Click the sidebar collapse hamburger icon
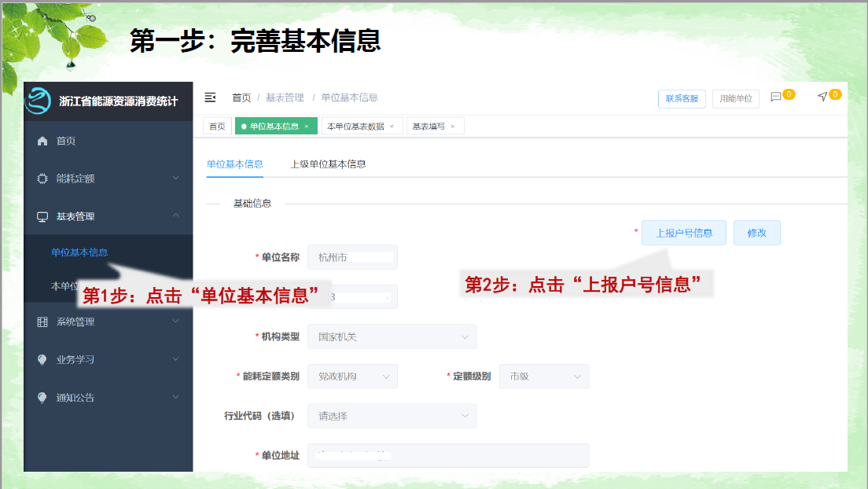The image size is (868, 489). 210,97
